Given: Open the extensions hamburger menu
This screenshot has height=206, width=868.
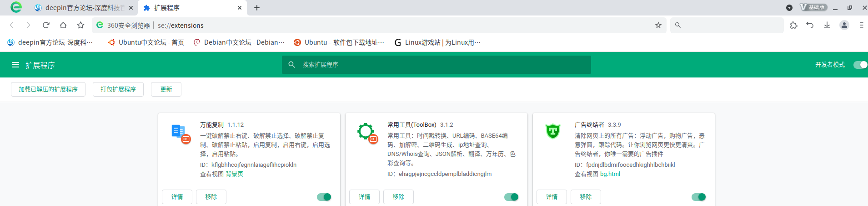Looking at the screenshot, I should coord(15,65).
